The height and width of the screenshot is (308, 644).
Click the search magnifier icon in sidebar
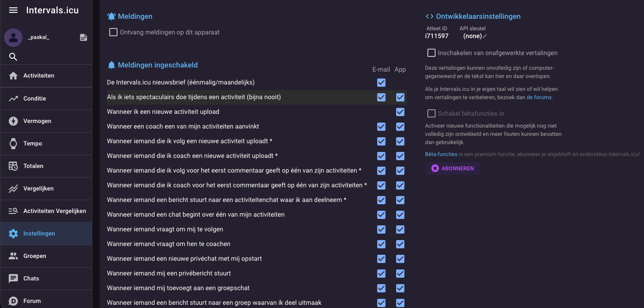coord(13,57)
